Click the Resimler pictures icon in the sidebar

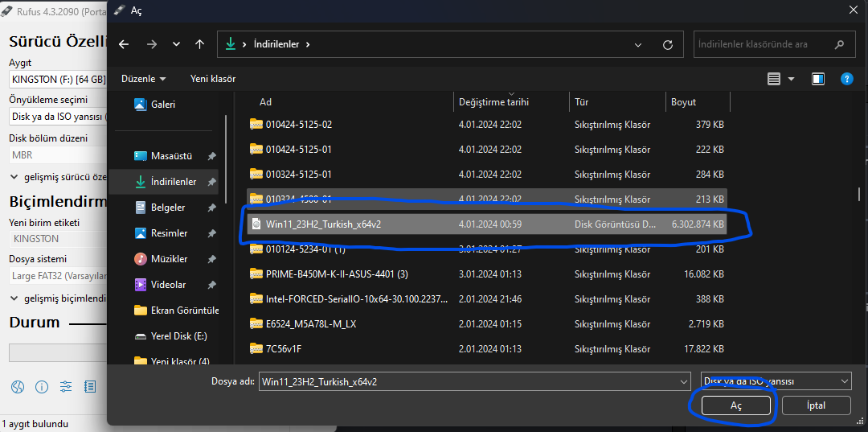coord(141,233)
